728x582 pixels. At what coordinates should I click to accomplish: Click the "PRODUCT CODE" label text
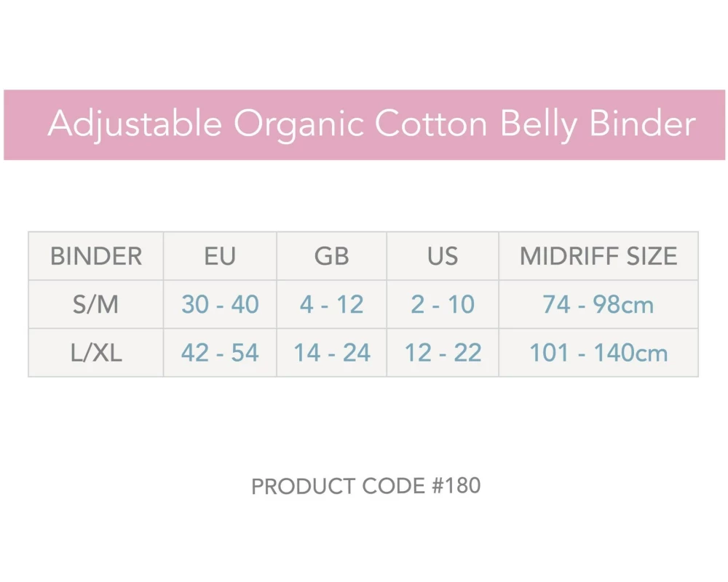click(x=338, y=487)
